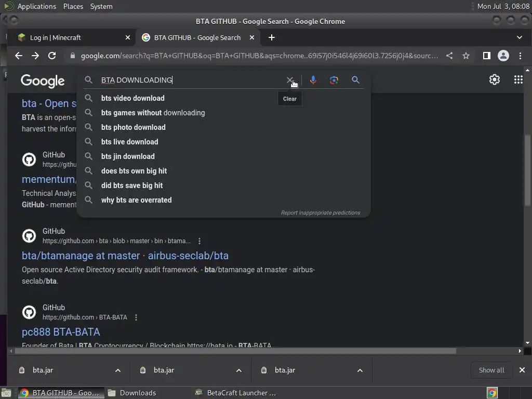532x399 pixels.
Task: Expand options for third bta.jar download
Action: pos(360,370)
